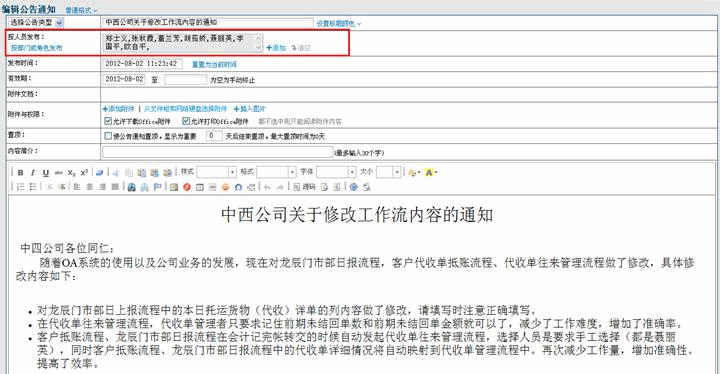The height and width of the screenshot is (374, 720).
Task: Click the subscript icon in the toolbar
Action: pos(71,173)
